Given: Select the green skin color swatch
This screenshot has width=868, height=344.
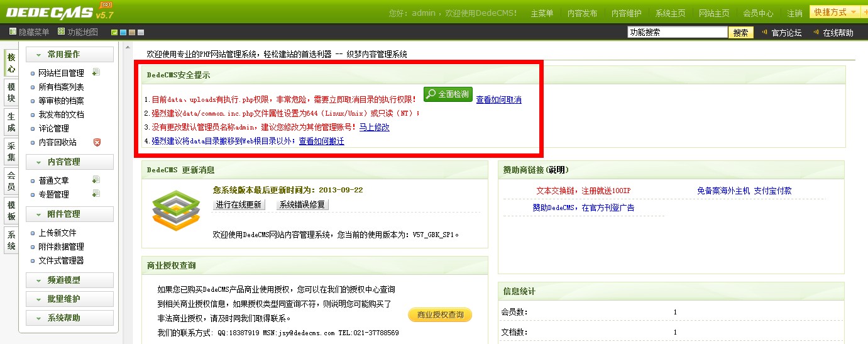Looking at the screenshot, I should pos(114,32).
